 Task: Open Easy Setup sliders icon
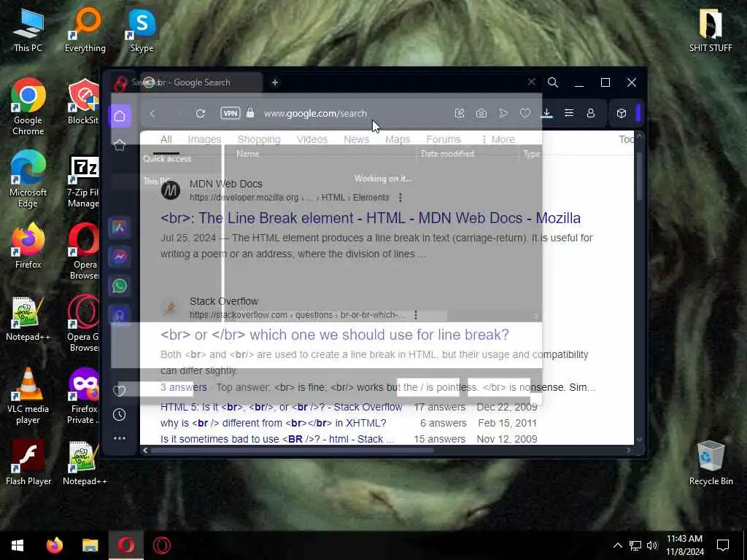pyautogui.click(x=569, y=113)
